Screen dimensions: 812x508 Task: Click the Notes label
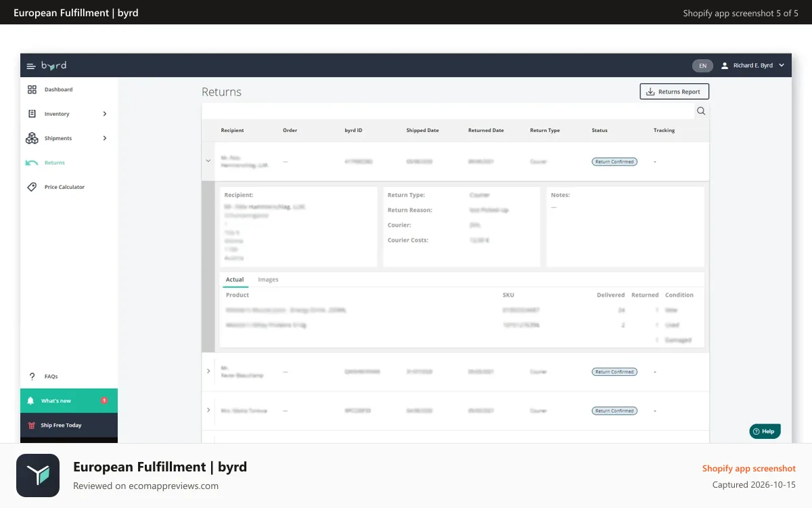click(x=560, y=195)
